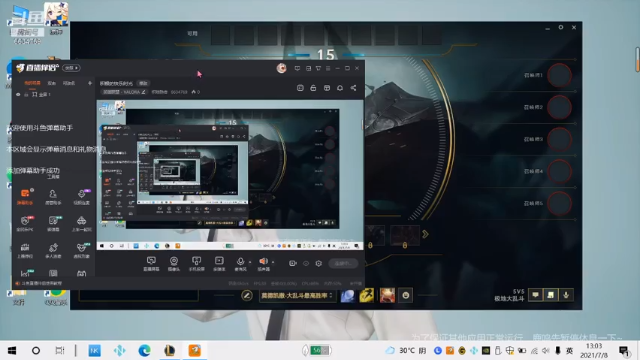
Task: Select the first summoner spell in LoL
Action: click(x=347, y=295)
